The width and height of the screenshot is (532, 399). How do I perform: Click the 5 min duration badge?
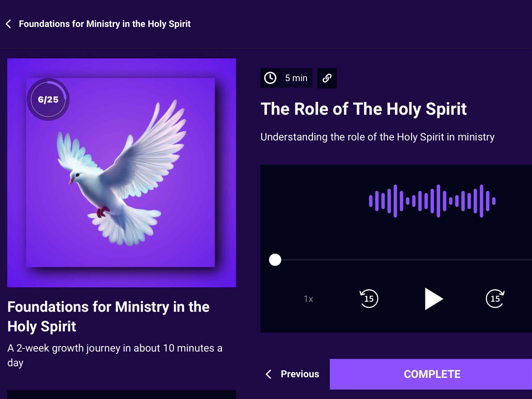286,78
